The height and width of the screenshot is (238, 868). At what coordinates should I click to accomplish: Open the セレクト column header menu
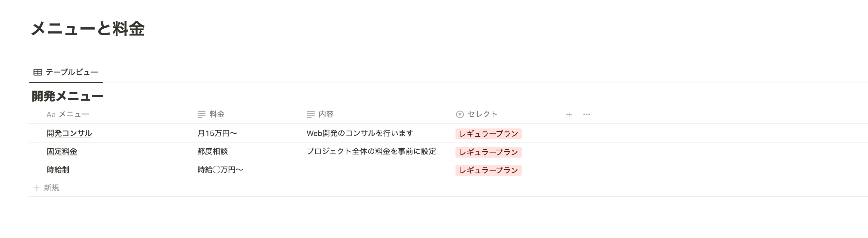(505, 115)
